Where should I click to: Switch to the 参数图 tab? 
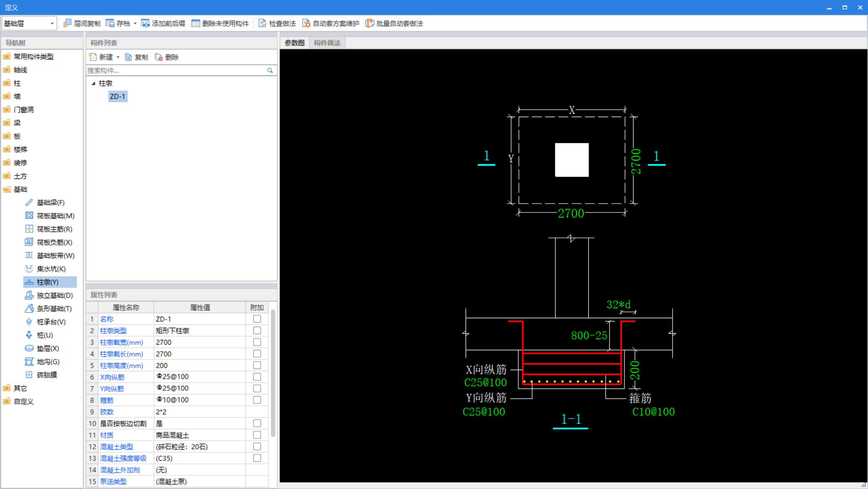coord(294,43)
